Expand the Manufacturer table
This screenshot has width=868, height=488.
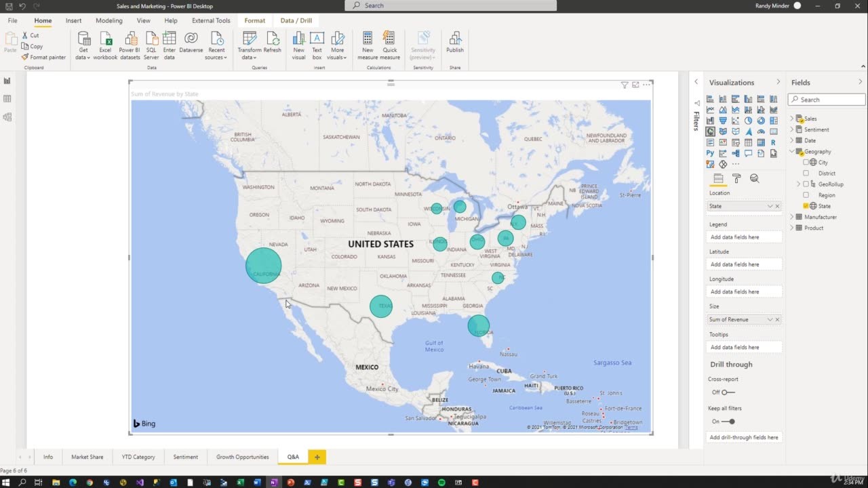click(791, 217)
